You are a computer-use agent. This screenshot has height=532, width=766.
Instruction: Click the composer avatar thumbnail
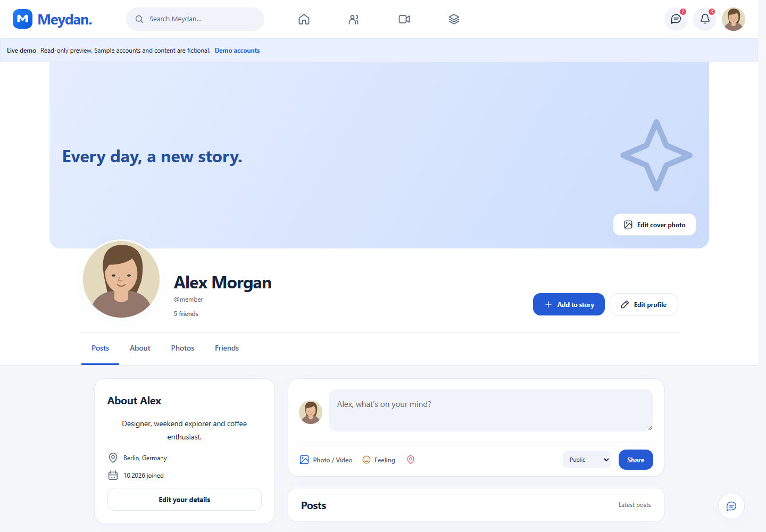pyautogui.click(x=311, y=412)
